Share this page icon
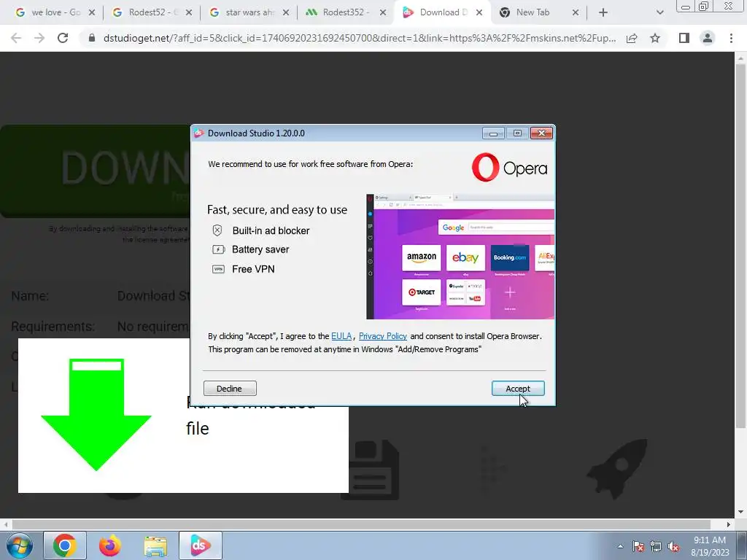Viewport: 747px width, 560px height. (x=632, y=38)
